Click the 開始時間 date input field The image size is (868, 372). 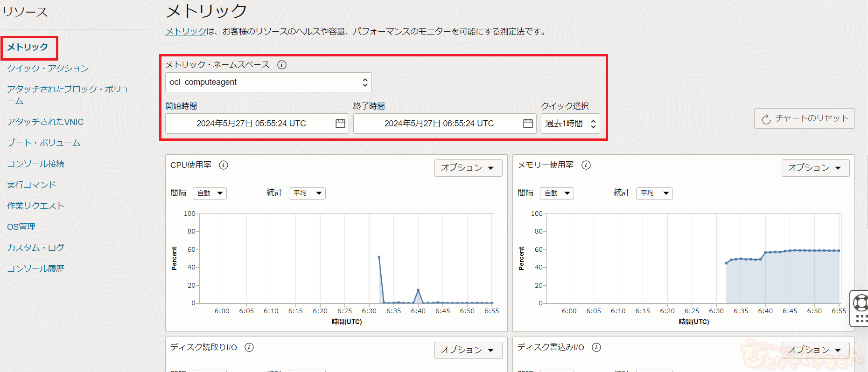click(251, 124)
